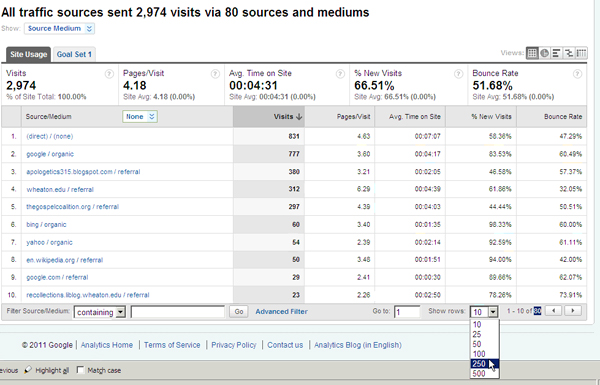Switch to table view icon
600x385 pixels.
tap(532, 53)
